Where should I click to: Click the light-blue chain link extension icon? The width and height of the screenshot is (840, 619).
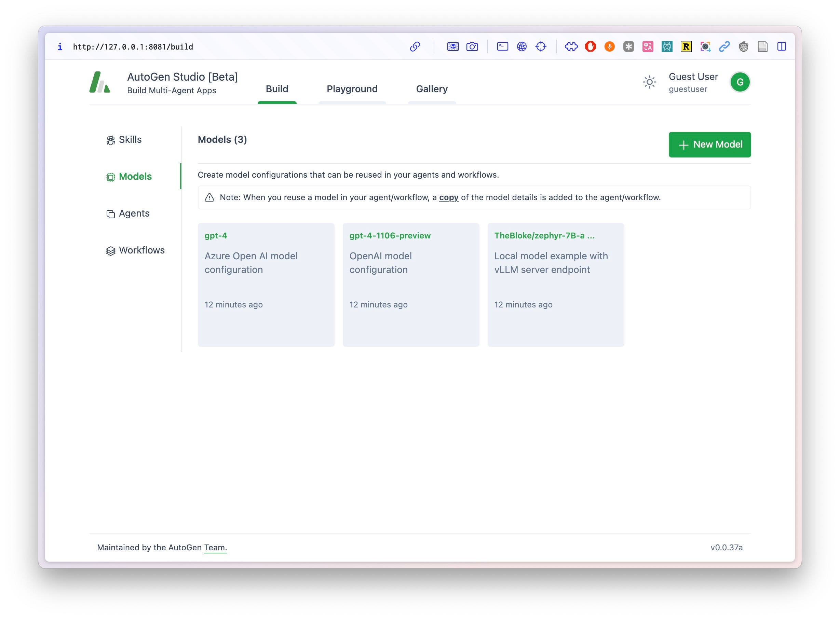coord(724,46)
